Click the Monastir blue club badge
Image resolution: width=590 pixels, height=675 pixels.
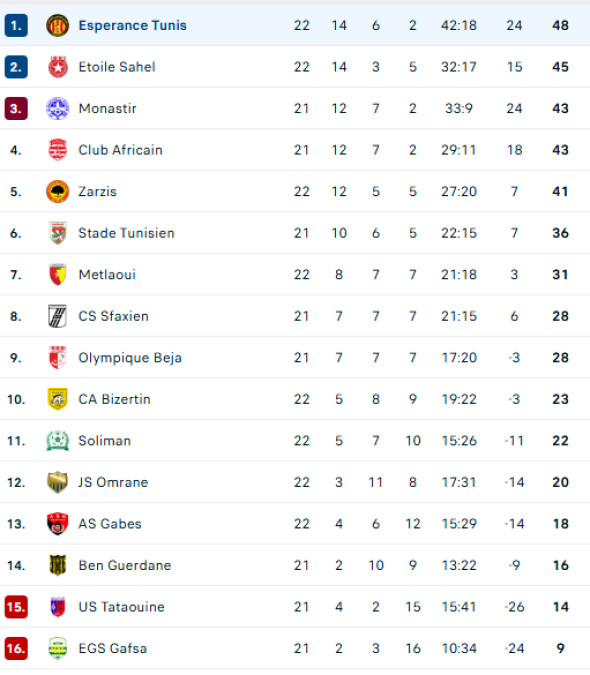click(x=57, y=108)
